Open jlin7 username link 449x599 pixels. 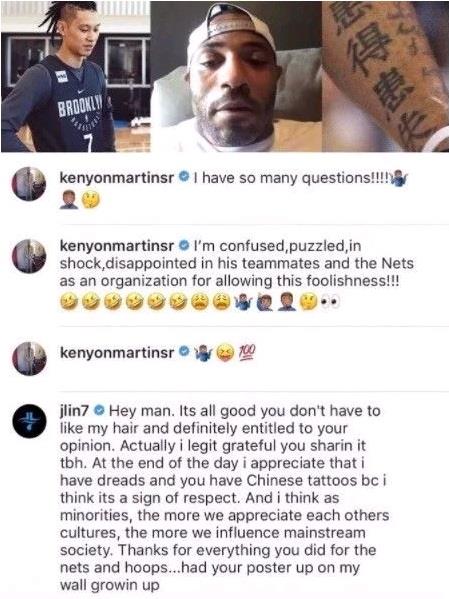pos(74,411)
